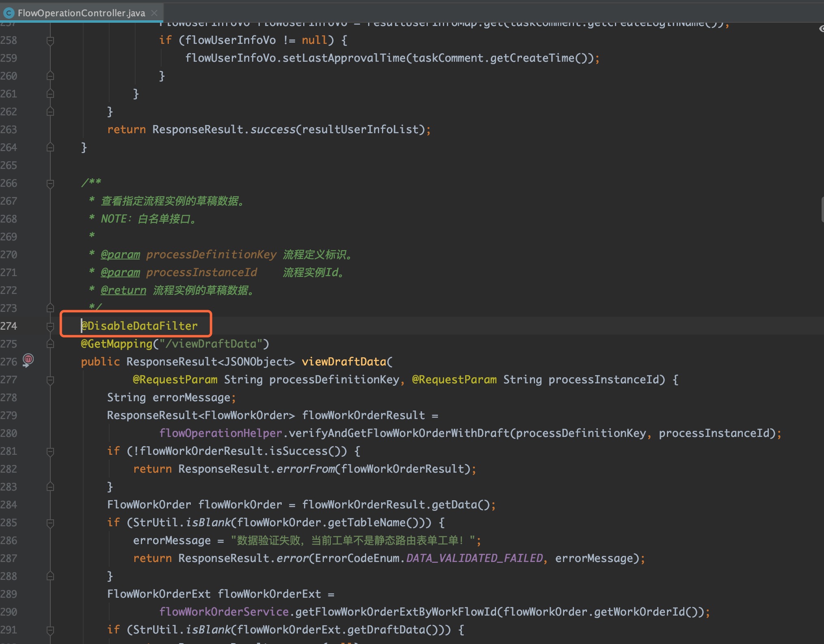Image resolution: width=824 pixels, height=644 pixels.
Task: Click the success method in the return statement
Action: [x=273, y=130]
